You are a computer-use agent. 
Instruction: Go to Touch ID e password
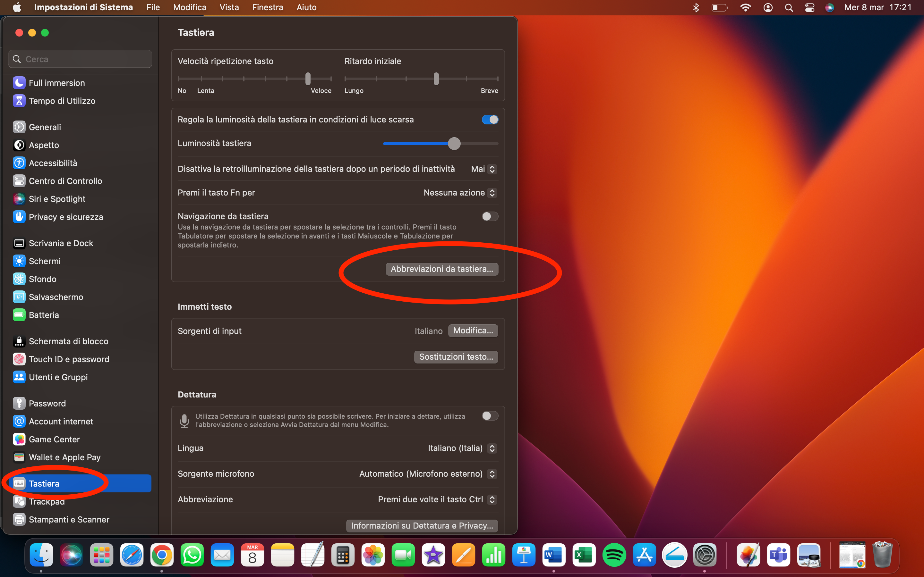coord(69,359)
